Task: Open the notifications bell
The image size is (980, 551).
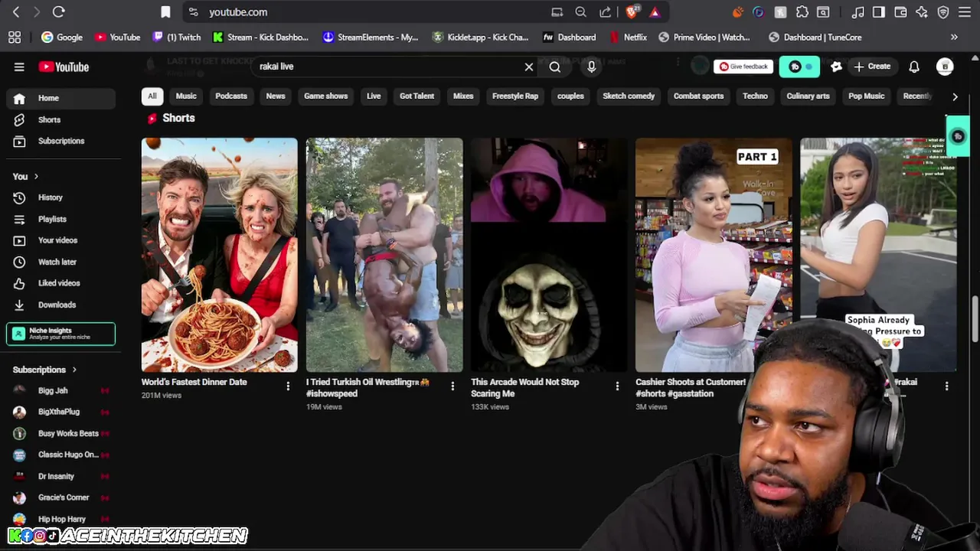Action: (914, 67)
